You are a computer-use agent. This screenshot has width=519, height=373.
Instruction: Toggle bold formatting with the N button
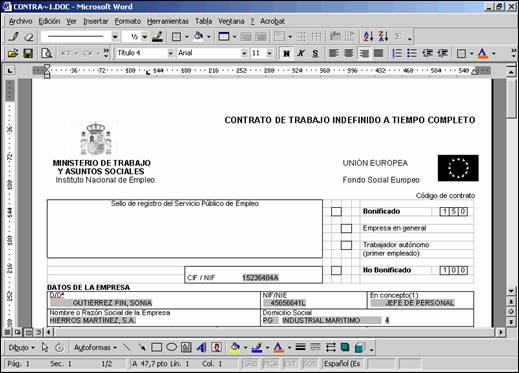pyautogui.click(x=286, y=53)
